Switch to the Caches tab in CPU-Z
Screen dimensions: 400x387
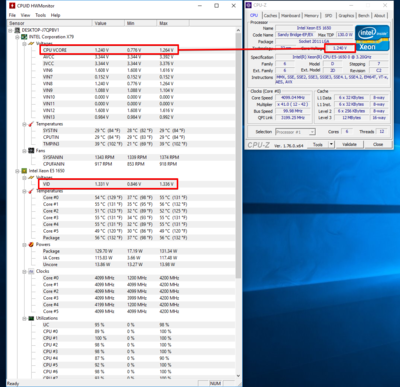pos(270,15)
